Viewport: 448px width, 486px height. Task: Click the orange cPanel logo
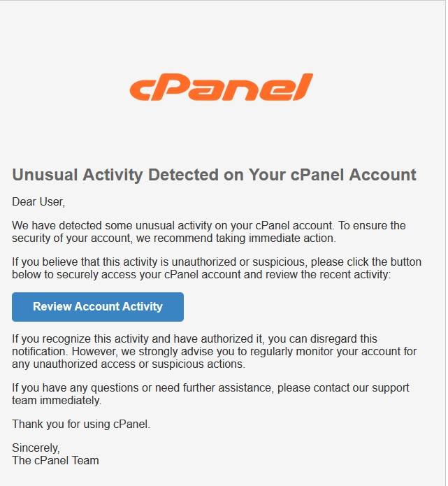pos(221,88)
